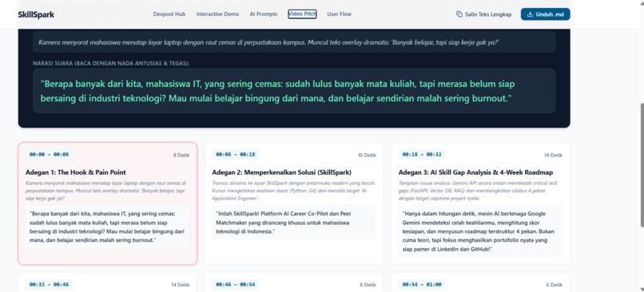The height and width of the screenshot is (292, 644).
Task: Click the 00:18 - 00:32 timestamp badge
Action: tap(422, 155)
